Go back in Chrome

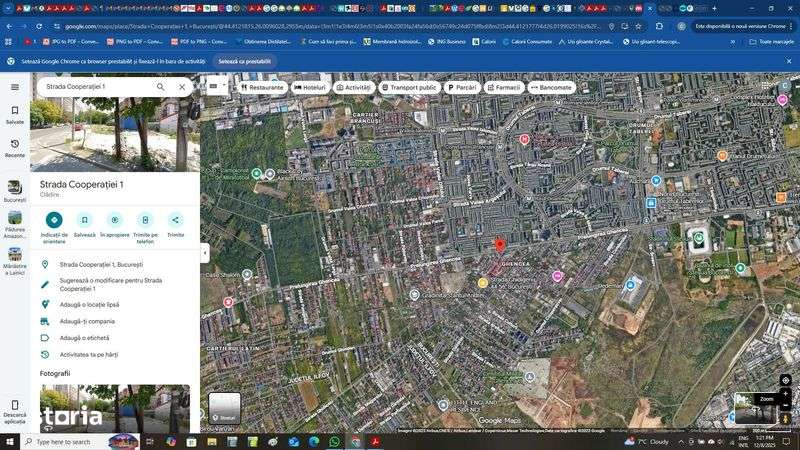(9, 26)
